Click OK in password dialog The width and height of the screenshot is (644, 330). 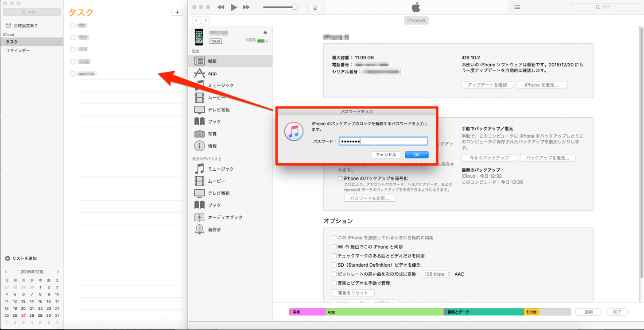417,155
